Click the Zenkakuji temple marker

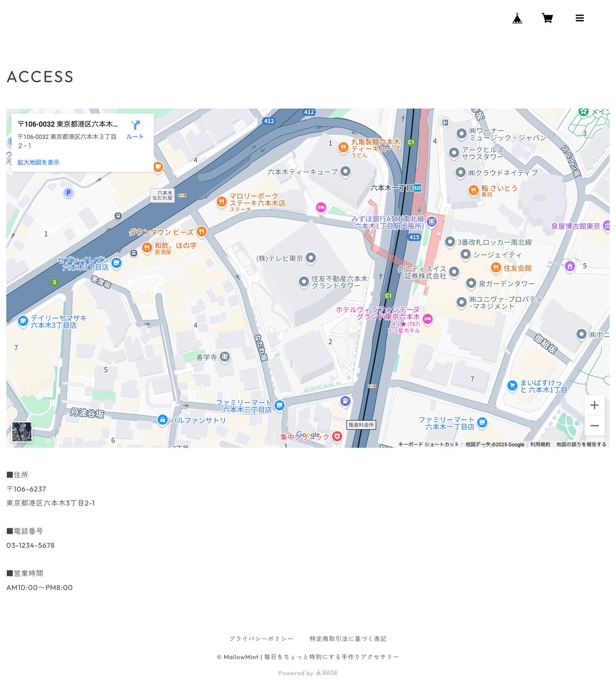[225, 357]
